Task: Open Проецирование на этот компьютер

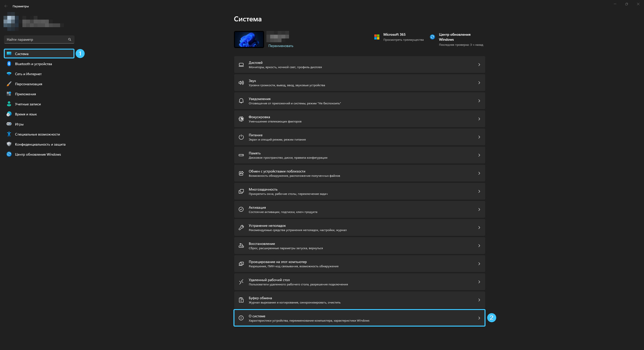Action: pyautogui.click(x=359, y=264)
